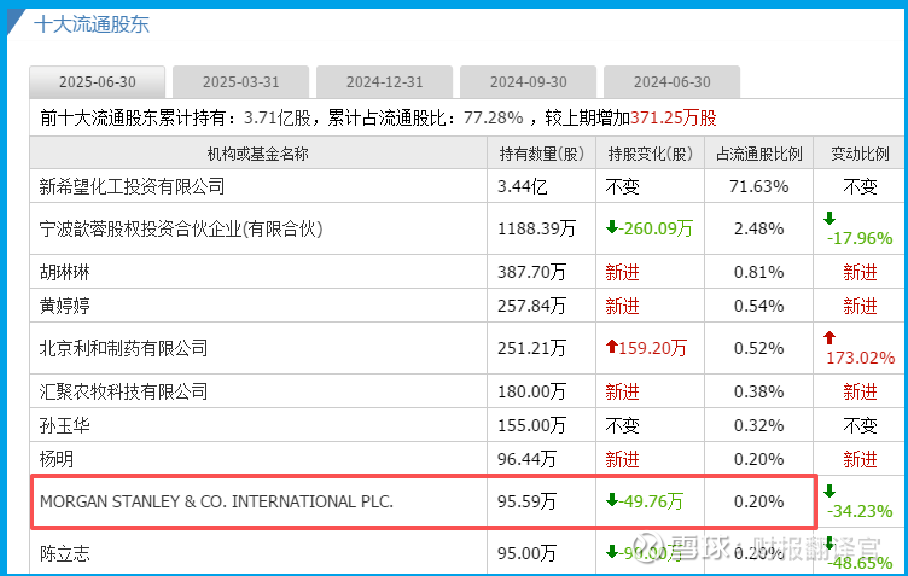View the 2024-06-30 shareholder tab

(x=672, y=82)
